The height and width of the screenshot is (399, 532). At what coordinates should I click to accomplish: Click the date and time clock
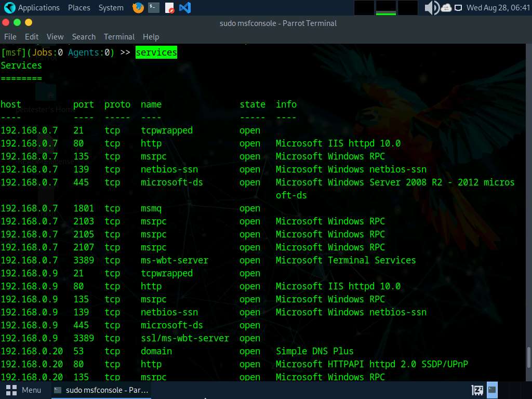pyautogui.click(x=498, y=7)
